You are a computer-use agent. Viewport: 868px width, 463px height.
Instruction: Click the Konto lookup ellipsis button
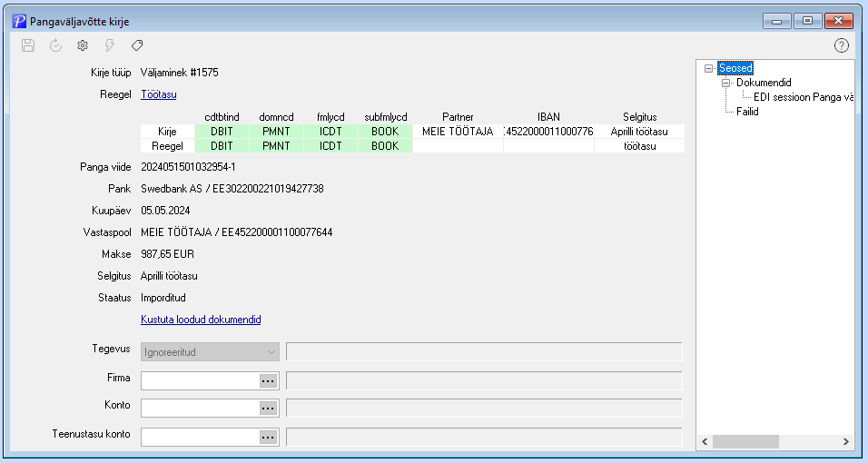point(268,409)
